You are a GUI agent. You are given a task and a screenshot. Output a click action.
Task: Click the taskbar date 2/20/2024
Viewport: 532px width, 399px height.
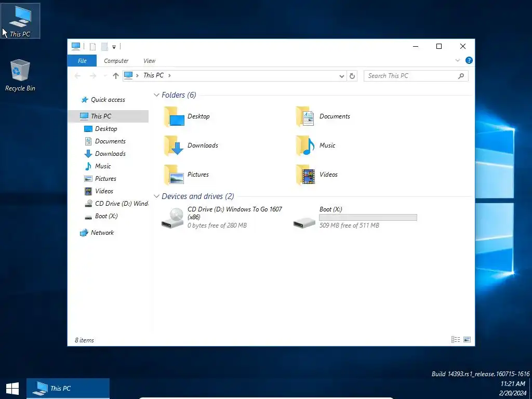[513, 393]
